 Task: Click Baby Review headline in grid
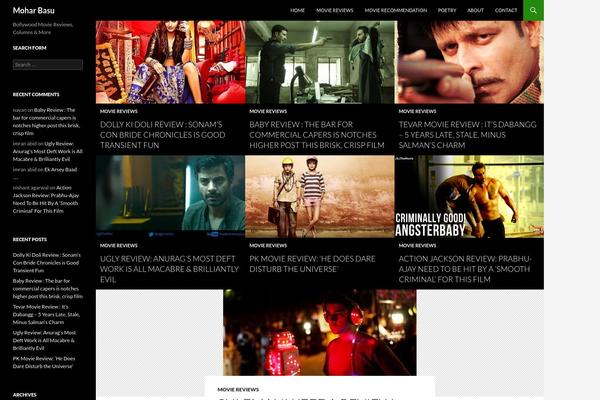tap(317, 135)
